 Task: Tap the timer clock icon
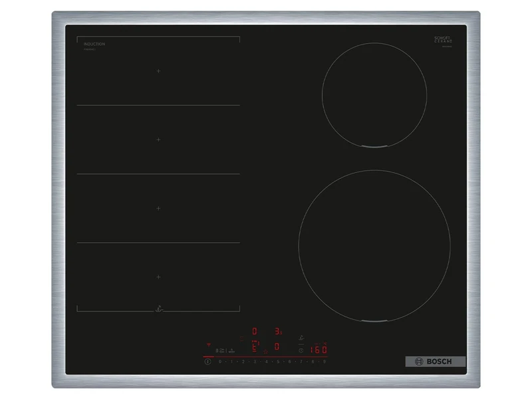(301, 350)
